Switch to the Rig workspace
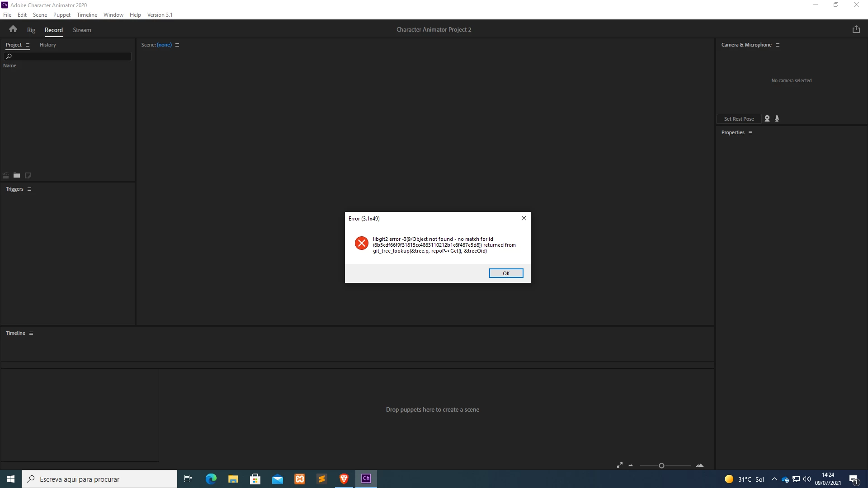Image resolution: width=868 pixels, height=488 pixels. pyautogui.click(x=31, y=30)
